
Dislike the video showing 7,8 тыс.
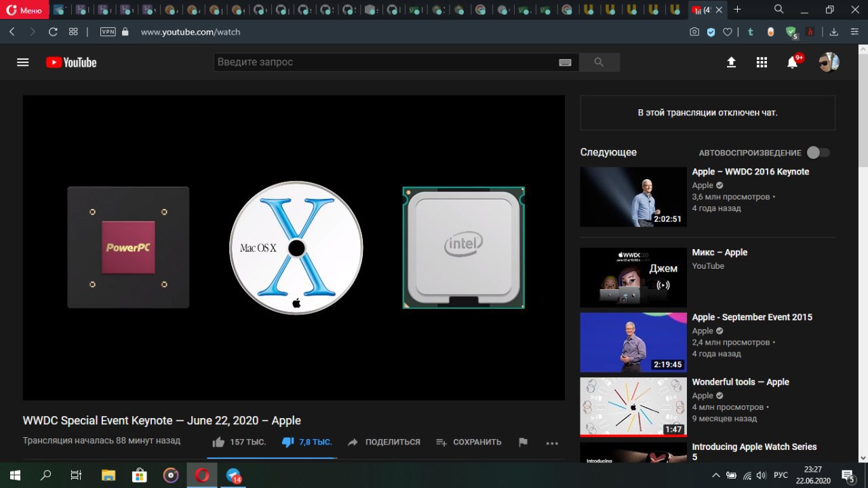pos(307,442)
